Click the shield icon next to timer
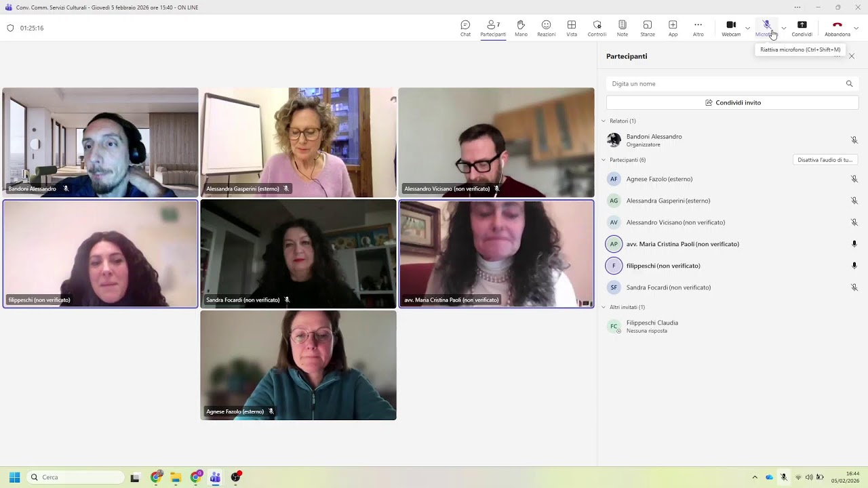The image size is (868, 488). coord(10,28)
